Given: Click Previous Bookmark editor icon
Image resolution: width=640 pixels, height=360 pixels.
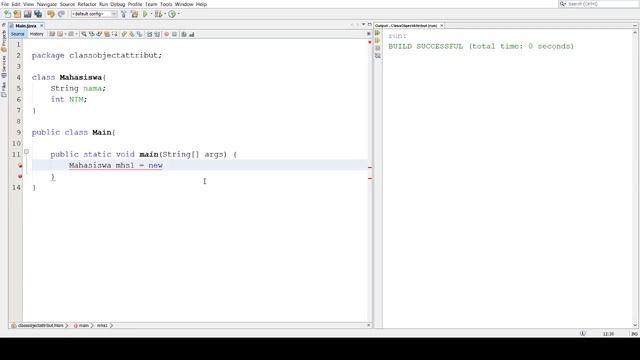Looking at the screenshot, I should point(124,34).
